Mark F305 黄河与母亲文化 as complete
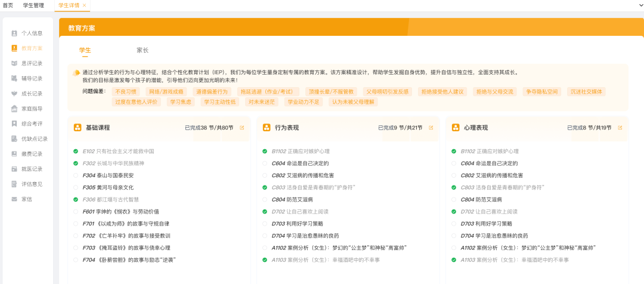The height and width of the screenshot is (284, 644). point(76,187)
